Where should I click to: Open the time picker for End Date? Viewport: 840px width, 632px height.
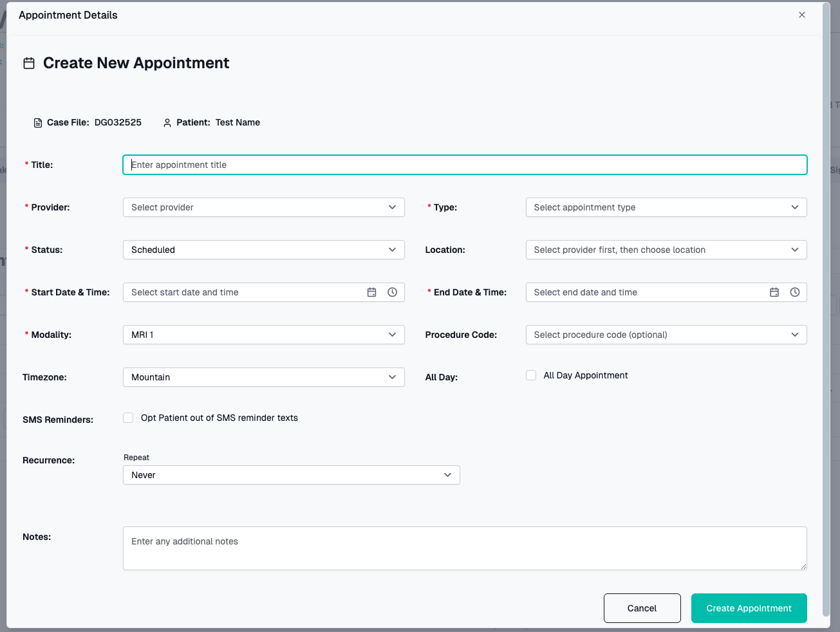tap(795, 292)
